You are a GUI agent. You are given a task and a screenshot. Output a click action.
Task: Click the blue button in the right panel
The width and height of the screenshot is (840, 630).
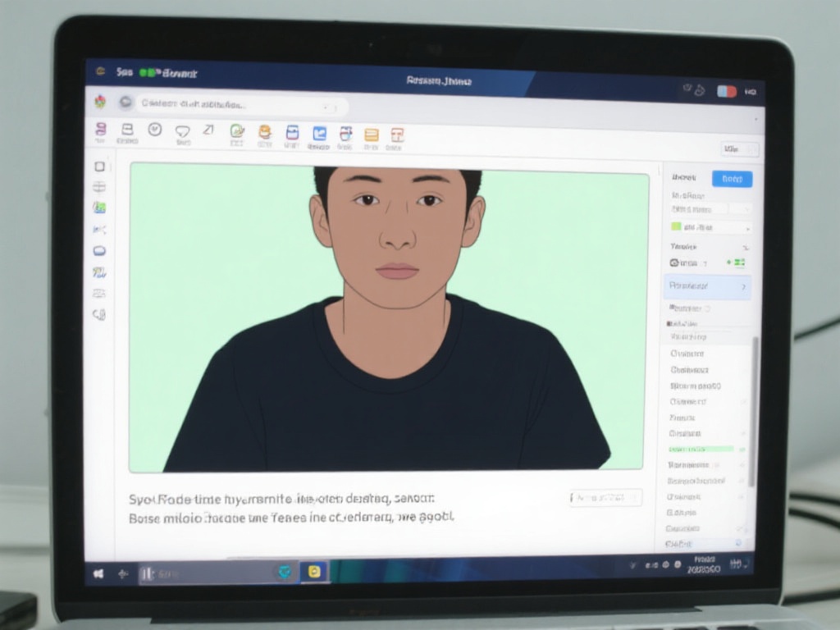732,179
